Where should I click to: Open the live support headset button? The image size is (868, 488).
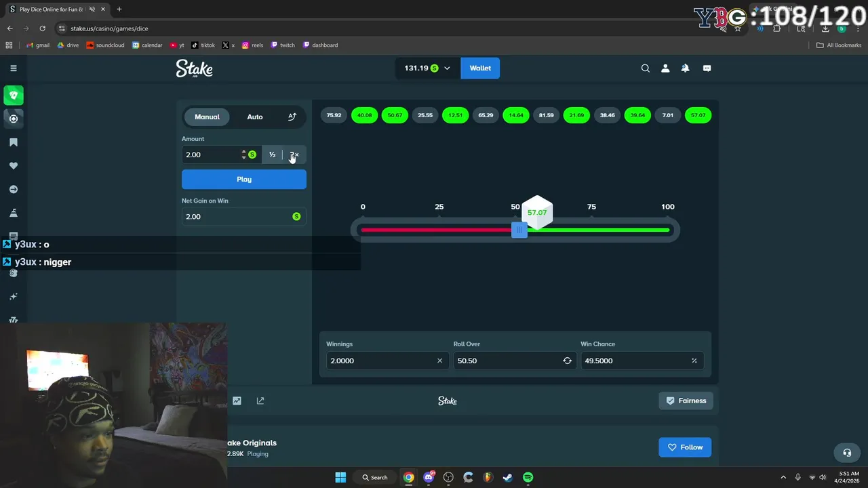coord(847,453)
